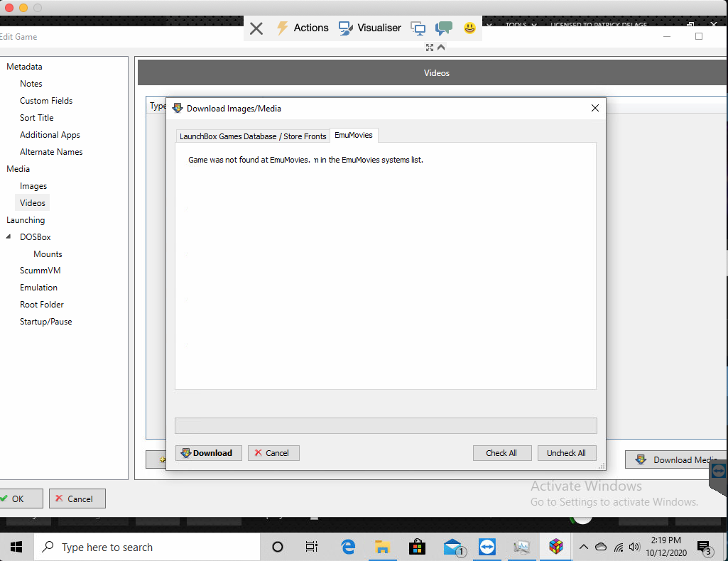The height and width of the screenshot is (561, 728).
Task: Show hidden system tray icons
Action: click(x=584, y=547)
